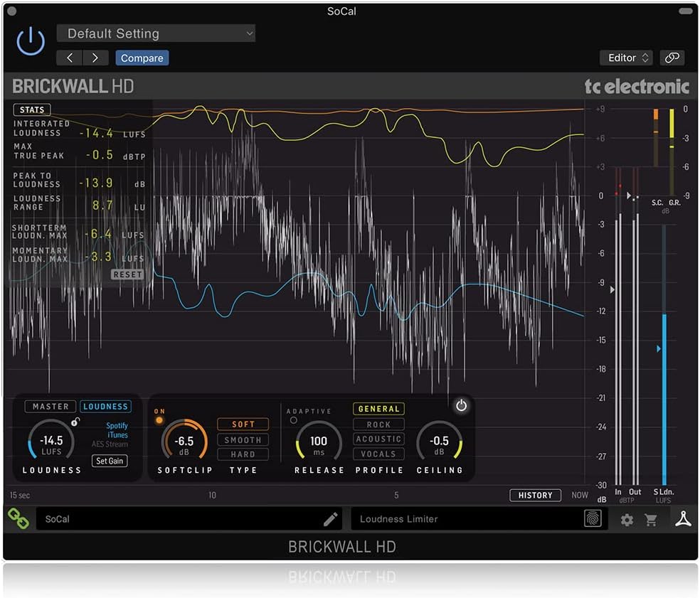700x598 pixels.
Task: Click the HISTORY label near the timeline
Action: [535, 495]
